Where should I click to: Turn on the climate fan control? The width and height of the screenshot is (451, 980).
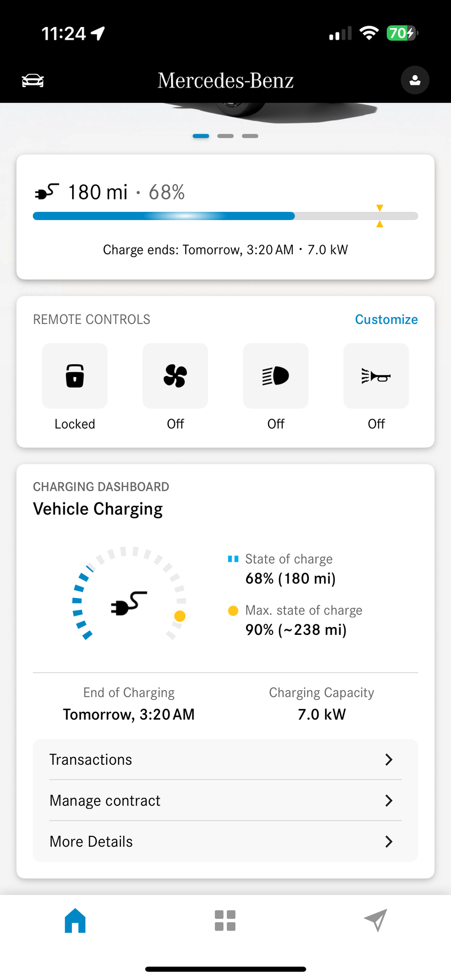[x=175, y=376]
